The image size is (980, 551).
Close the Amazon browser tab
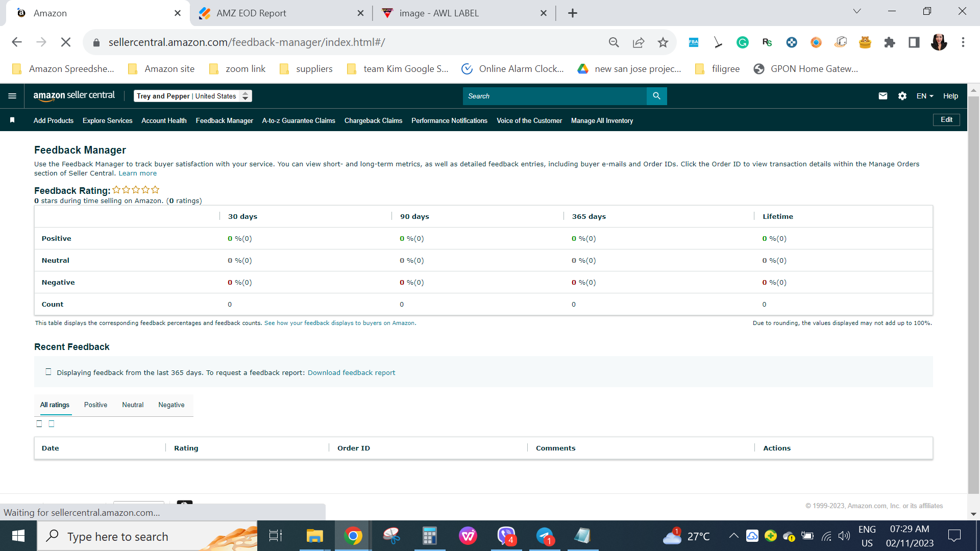178,13
